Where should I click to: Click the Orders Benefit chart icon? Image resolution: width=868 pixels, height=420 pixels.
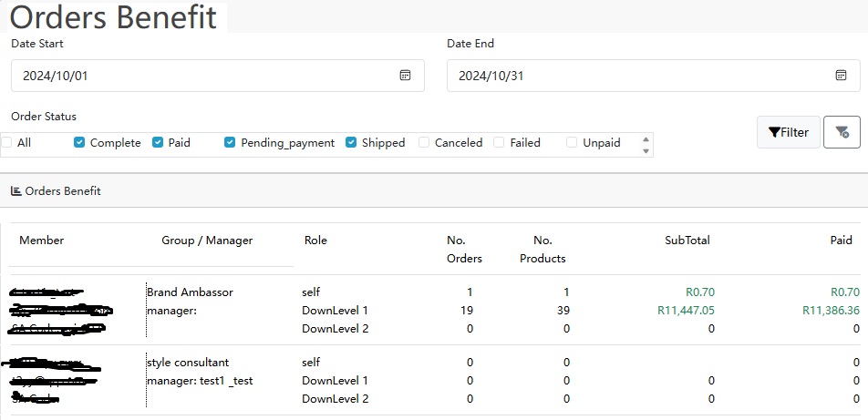tap(15, 191)
